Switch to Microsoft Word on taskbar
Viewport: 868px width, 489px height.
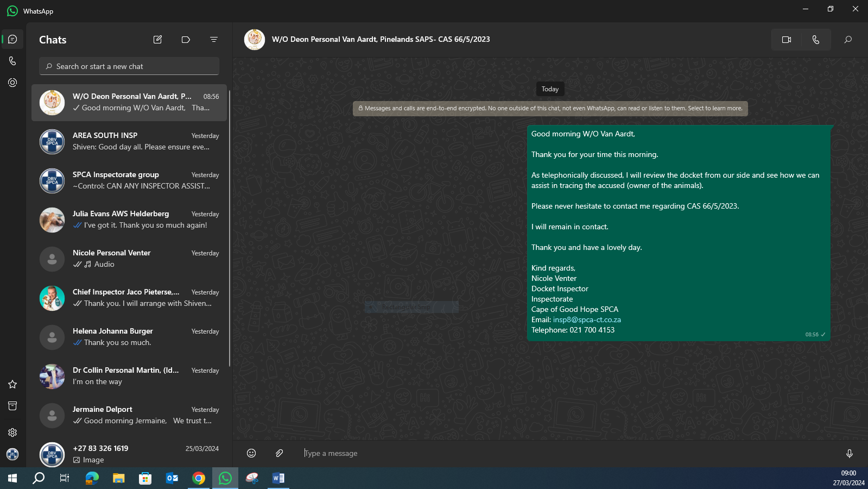click(x=278, y=478)
